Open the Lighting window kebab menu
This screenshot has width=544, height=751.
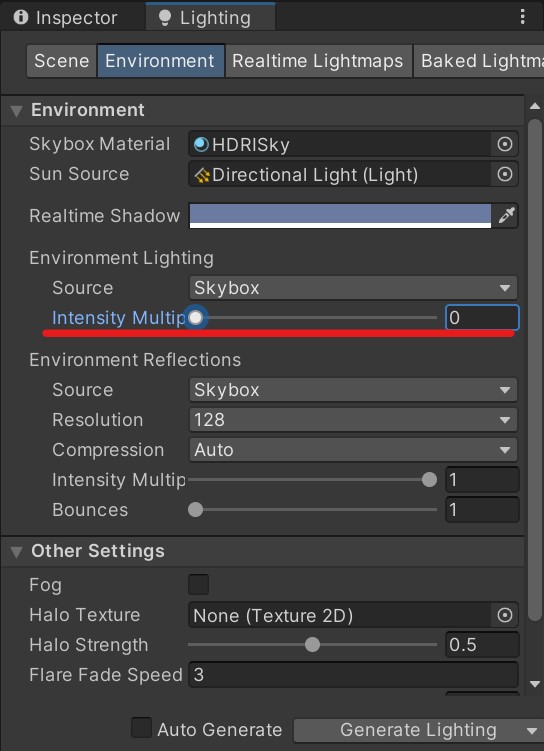[x=522, y=17]
